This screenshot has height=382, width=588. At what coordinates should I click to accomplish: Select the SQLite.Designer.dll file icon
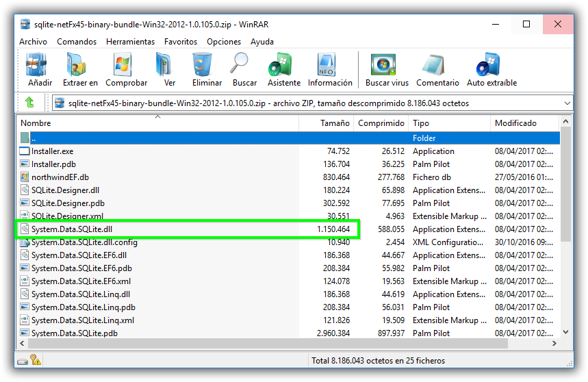[25, 190]
